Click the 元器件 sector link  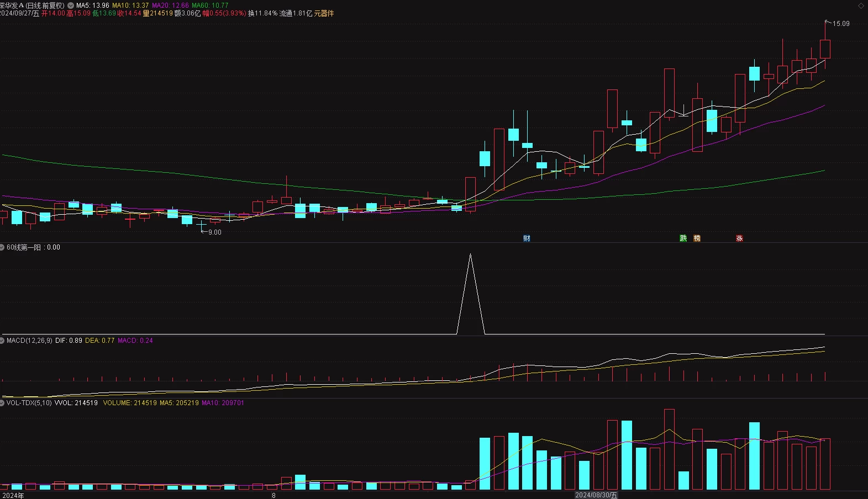click(x=324, y=13)
